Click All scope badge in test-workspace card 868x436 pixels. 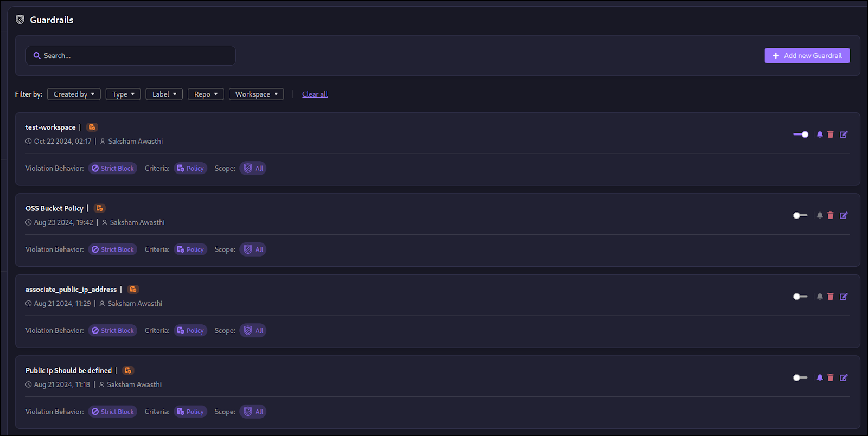[253, 168]
